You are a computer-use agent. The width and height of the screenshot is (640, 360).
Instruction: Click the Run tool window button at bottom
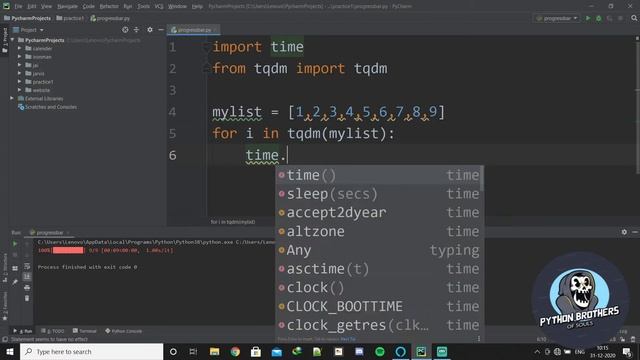tap(23, 331)
